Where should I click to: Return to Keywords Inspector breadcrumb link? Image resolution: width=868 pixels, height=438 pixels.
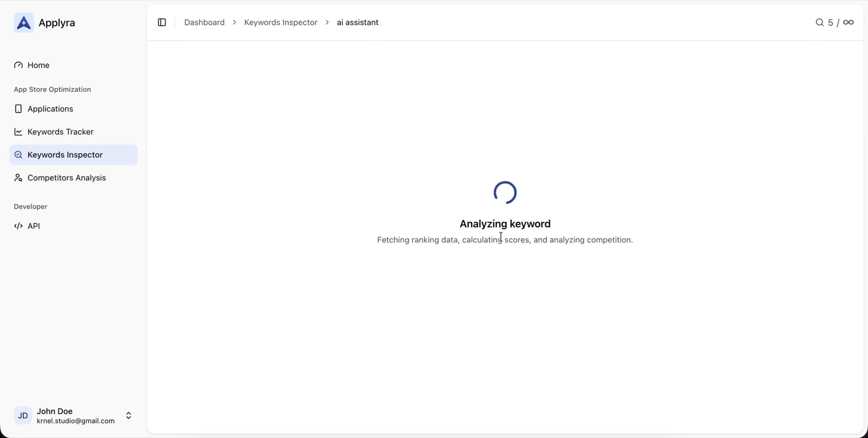coord(280,23)
